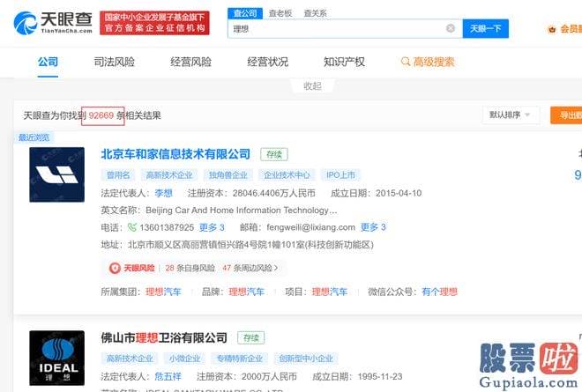The width and height of the screenshot is (582, 392).
Task: Open 28 条自身风险 details
Action: [x=190, y=268]
